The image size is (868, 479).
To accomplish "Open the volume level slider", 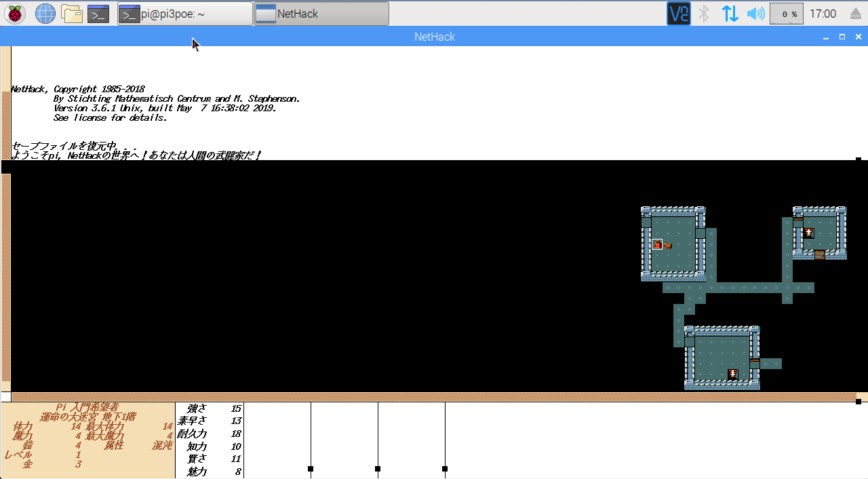I will [x=755, y=13].
